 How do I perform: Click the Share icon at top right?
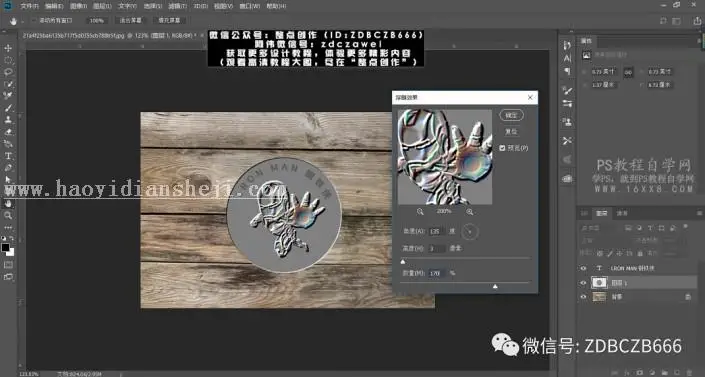pos(697,21)
